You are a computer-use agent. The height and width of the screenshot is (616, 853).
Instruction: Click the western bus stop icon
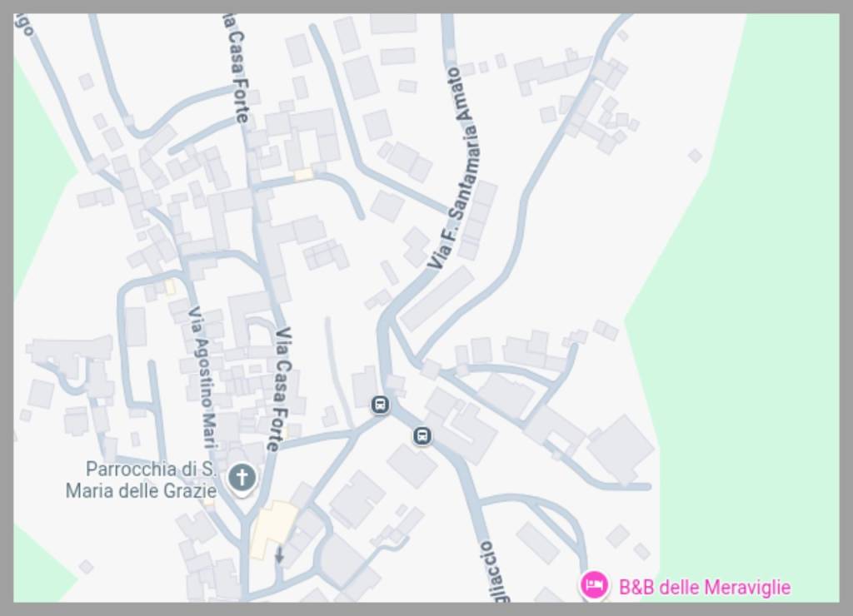[380, 405]
